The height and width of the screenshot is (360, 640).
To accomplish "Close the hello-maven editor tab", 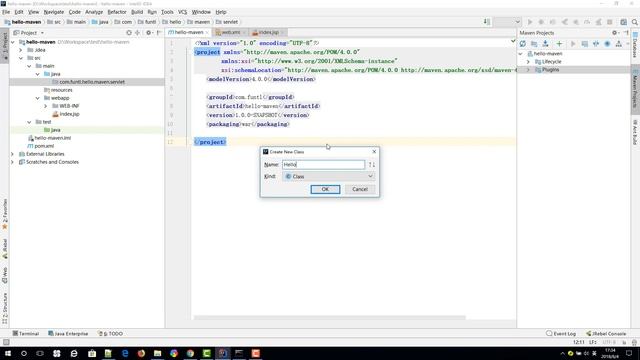I will (207, 33).
